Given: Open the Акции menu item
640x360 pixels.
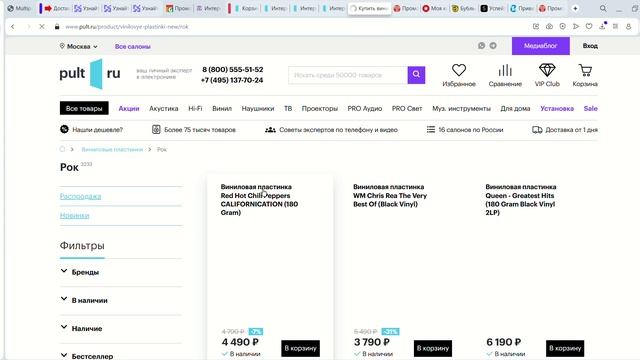Looking at the screenshot, I should [x=129, y=109].
